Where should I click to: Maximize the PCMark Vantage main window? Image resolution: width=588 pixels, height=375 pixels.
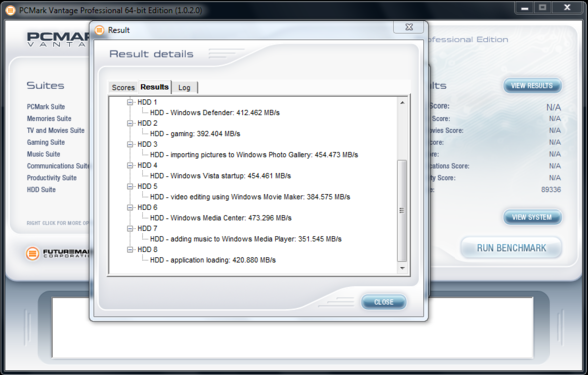click(542, 8)
